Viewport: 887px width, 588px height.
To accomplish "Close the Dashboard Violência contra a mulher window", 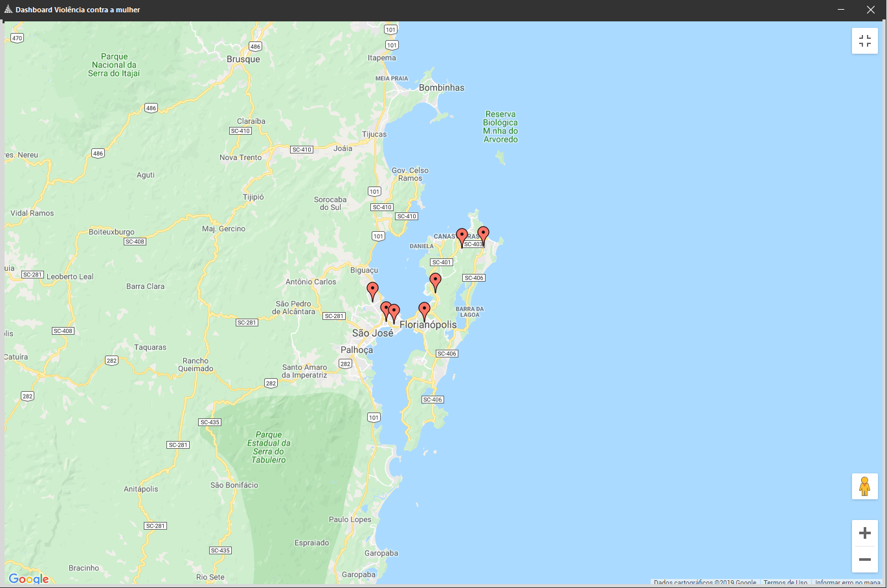I will pyautogui.click(x=871, y=10).
